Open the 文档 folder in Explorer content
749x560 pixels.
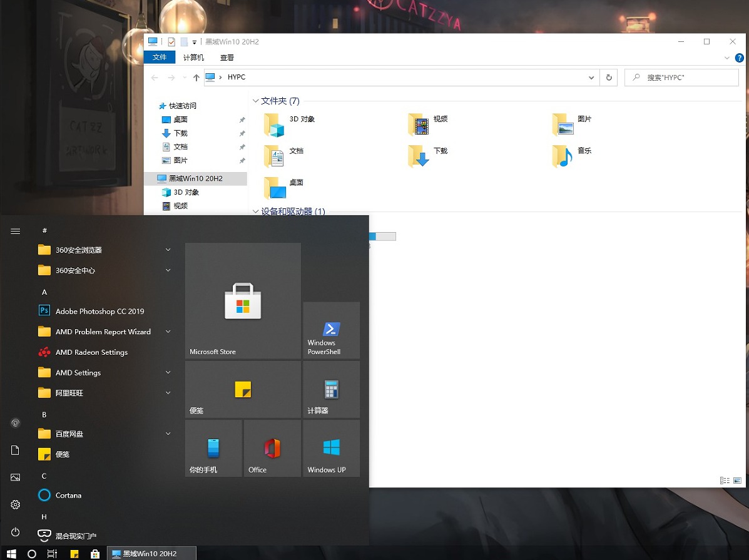[283, 156]
